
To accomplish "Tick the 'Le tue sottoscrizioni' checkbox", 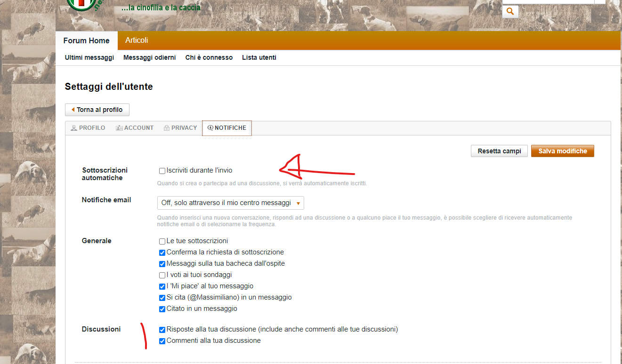I will pos(162,241).
